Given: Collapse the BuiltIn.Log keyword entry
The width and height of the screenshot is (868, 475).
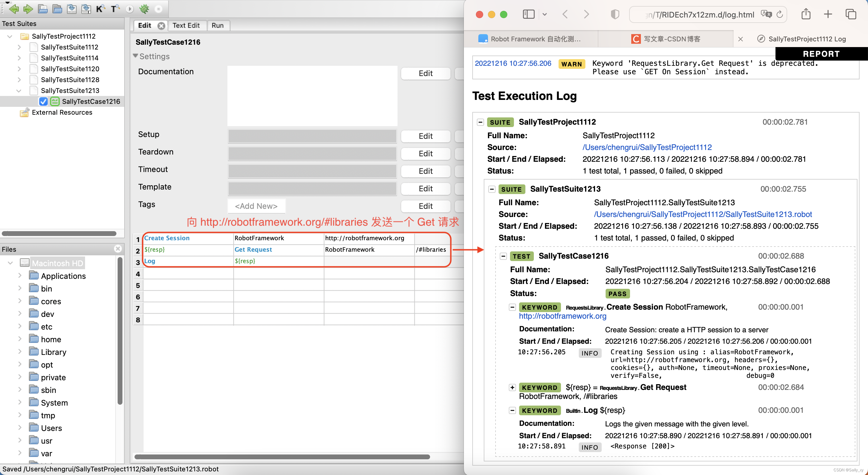Looking at the screenshot, I should pyautogui.click(x=512, y=410).
